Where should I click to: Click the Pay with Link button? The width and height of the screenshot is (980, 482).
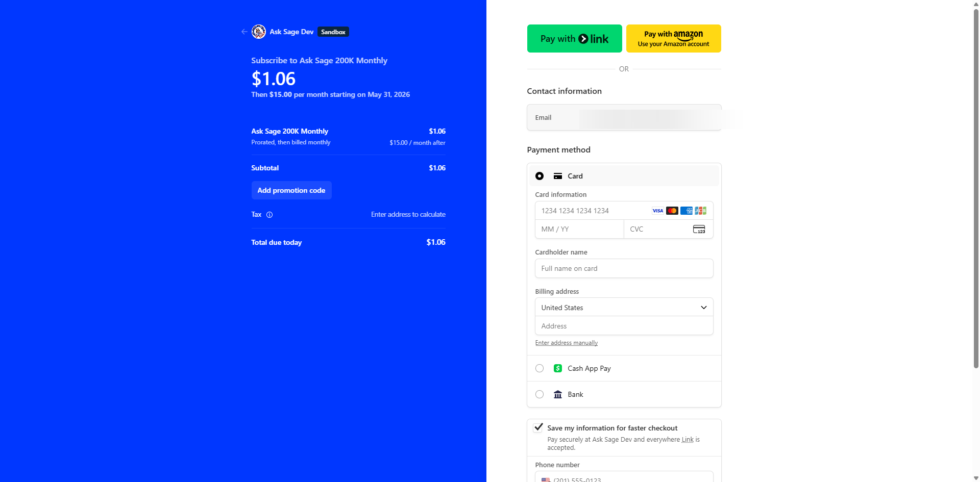(574, 39)
